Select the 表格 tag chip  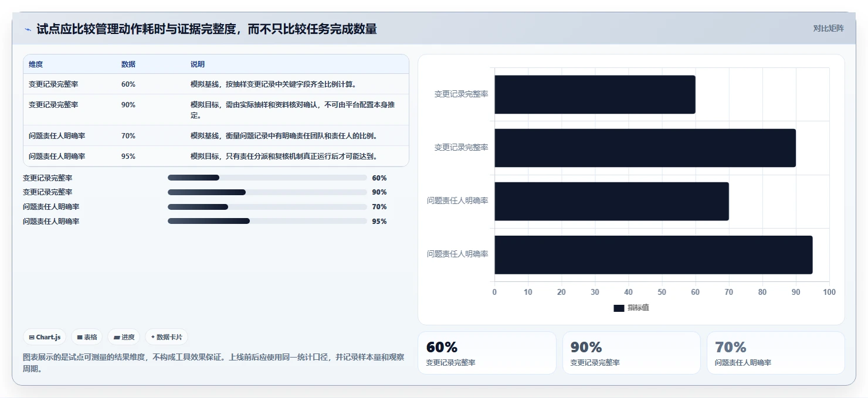(x=87, y=337)
